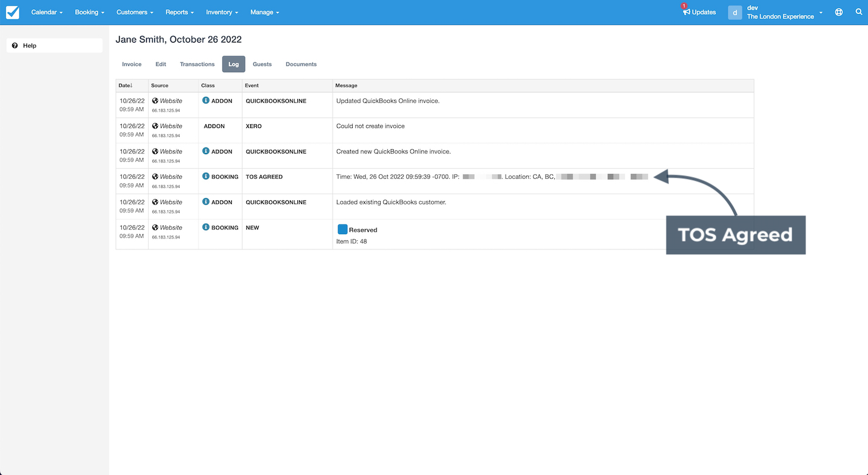868x475 pixels.
Task: Open the Manage dropdown
Action: click(x=265, y=12)
